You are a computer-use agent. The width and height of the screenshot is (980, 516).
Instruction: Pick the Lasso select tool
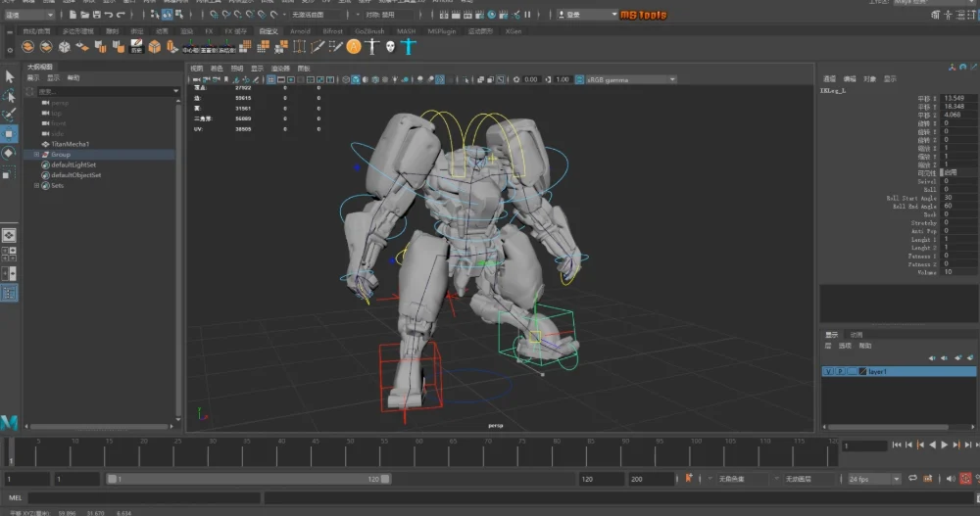10,96
